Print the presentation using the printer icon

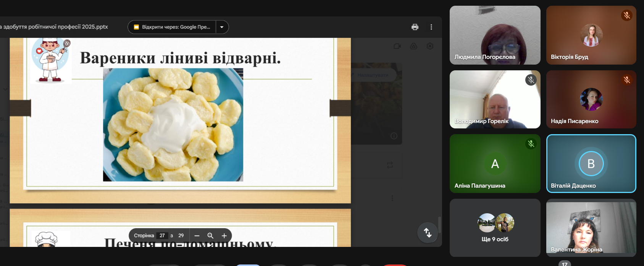415,27
